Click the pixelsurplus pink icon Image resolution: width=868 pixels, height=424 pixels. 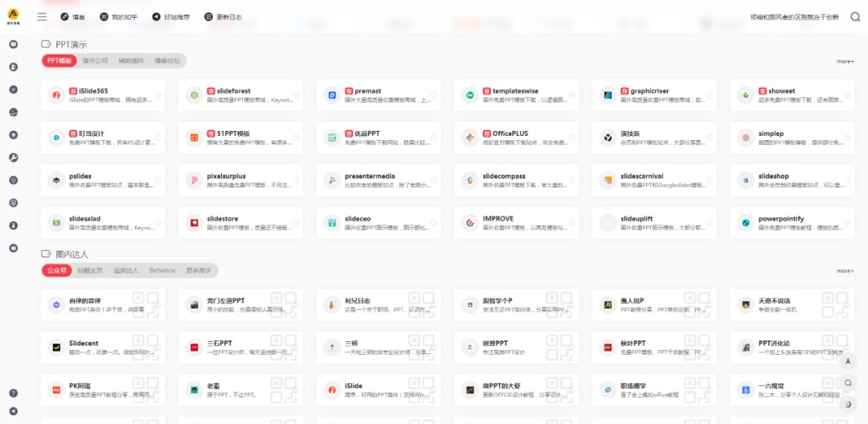(194, 181)
